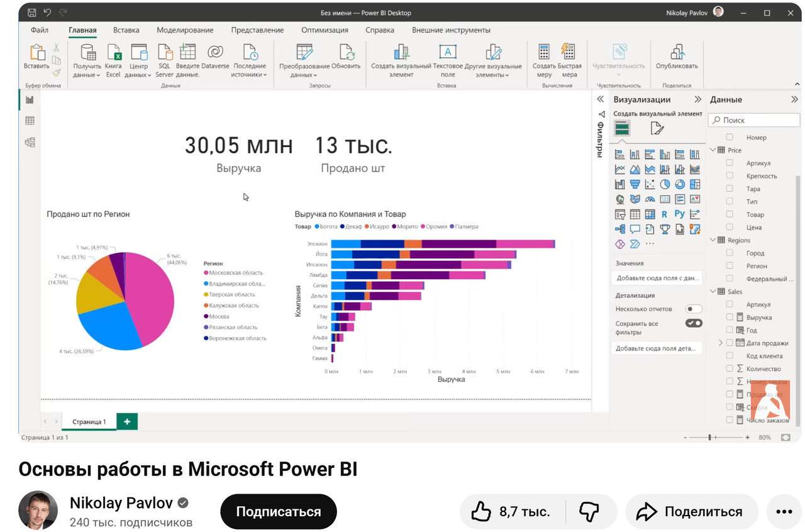
Task: Collapse the Regions table in Data pane
Action: click(x=713, y=240)
